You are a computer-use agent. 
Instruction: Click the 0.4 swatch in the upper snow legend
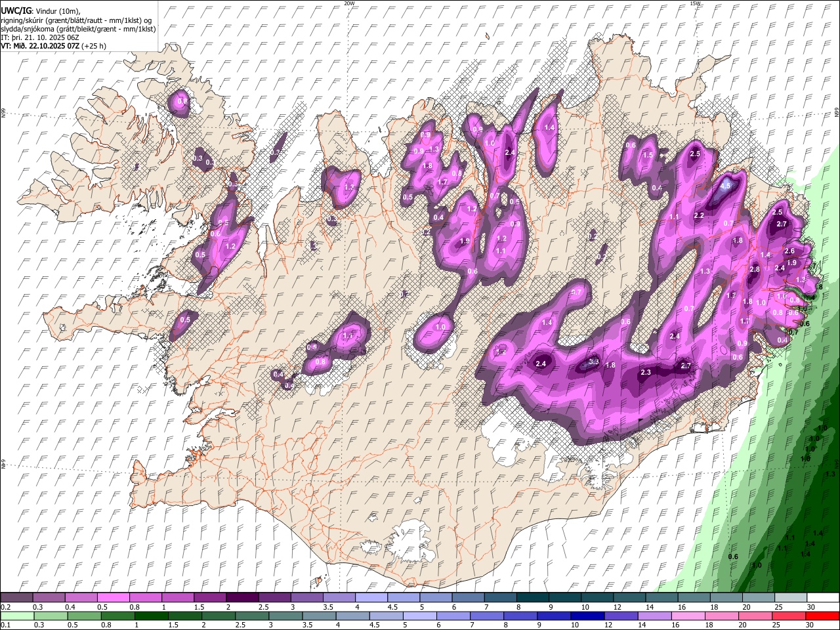[81, 598]
